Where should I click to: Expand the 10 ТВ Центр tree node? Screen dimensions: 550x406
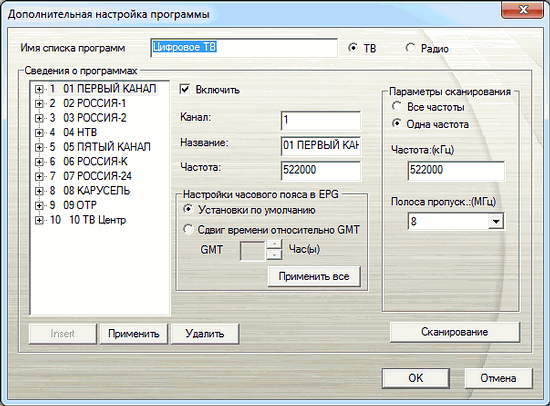click(39, 220)
